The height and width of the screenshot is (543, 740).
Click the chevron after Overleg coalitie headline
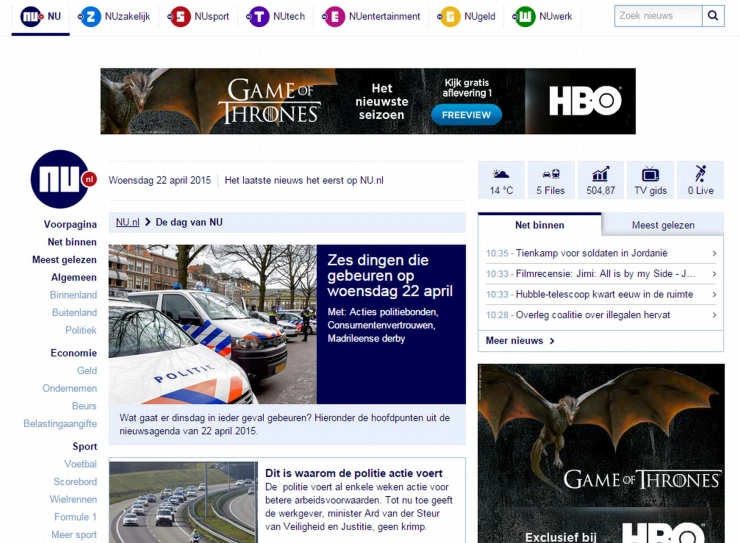pyautogui.click(x=714, y=315)
